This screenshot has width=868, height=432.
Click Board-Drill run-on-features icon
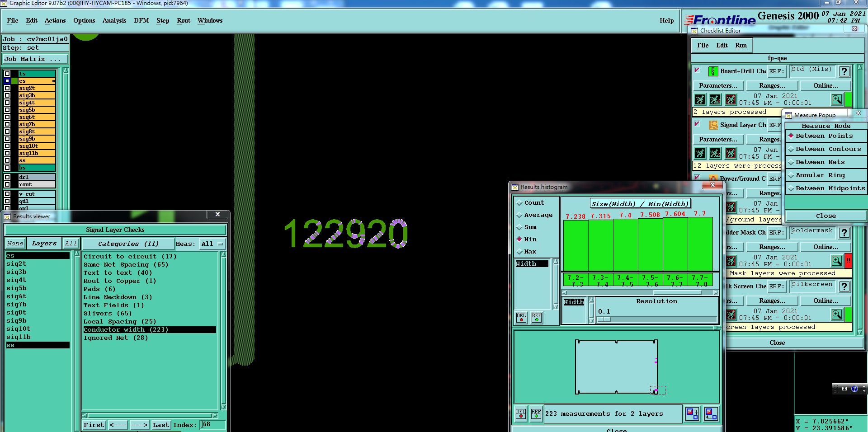(715, 99)
